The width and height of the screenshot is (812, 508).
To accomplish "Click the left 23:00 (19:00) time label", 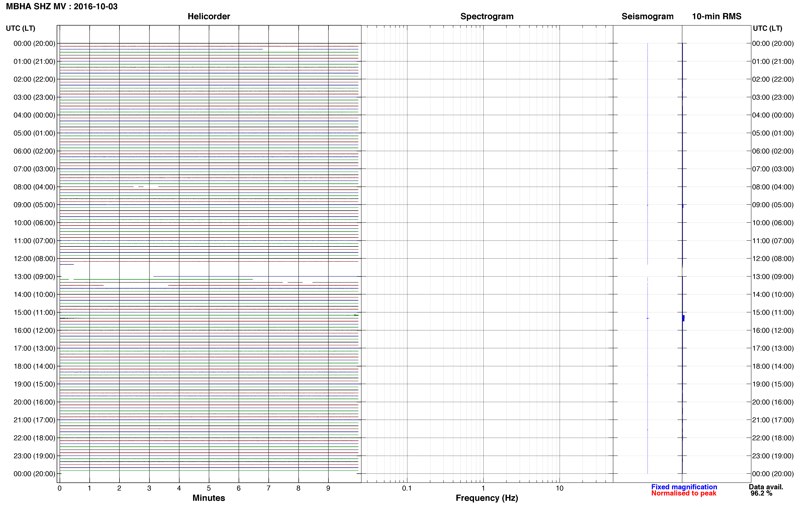I will click(x=34, y=456).
